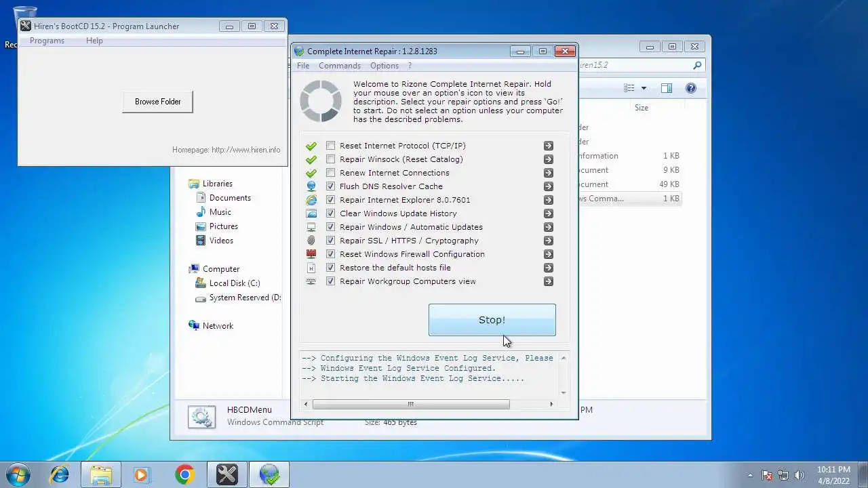The height and width of the screenshot is (488, 868).
Task: Run Repair Internet Explorer with its arrow button
Action: [548, 200]
